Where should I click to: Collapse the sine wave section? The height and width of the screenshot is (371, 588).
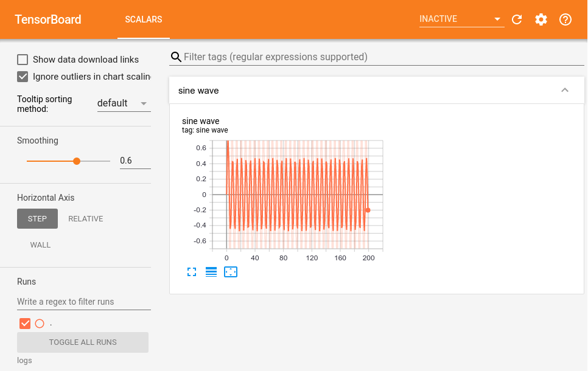pyautogui.click(x=564, y=91)
